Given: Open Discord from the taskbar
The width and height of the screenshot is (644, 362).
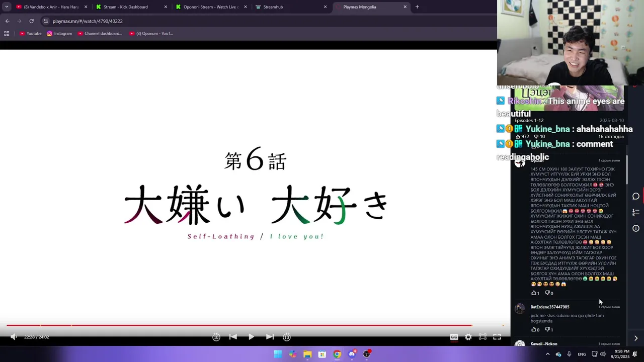Looking at the screenshot, I should [x=352, y=354].
